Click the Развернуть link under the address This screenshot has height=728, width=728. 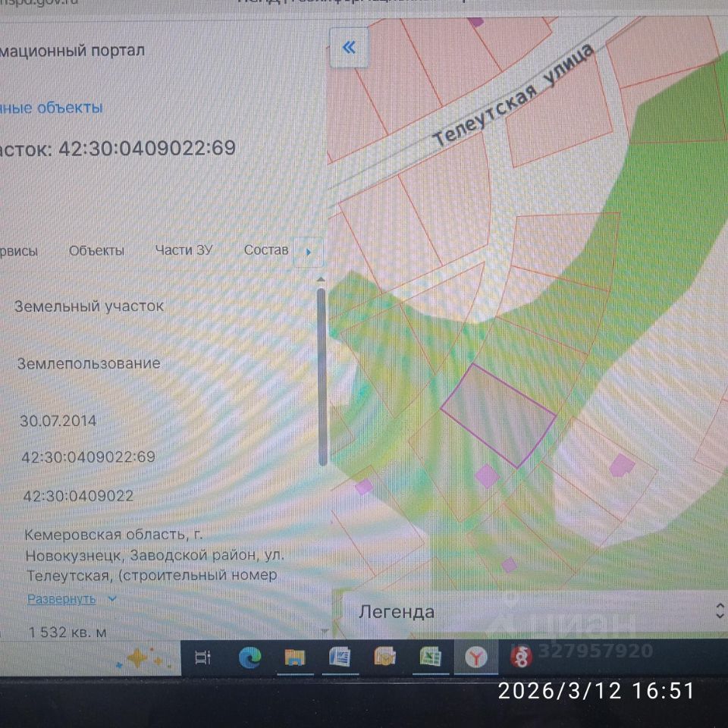[x=61, y=599]
